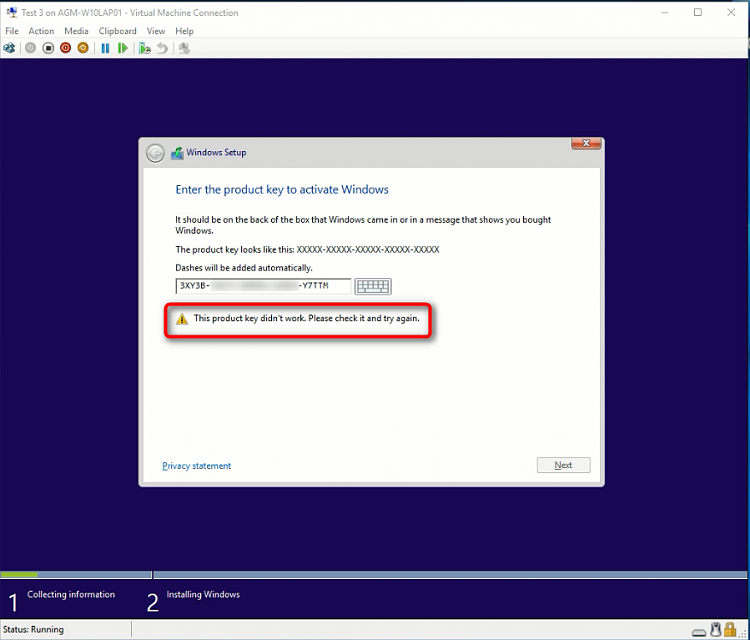Click the 'Status: Running' text
This screenshot has width=750, height=640.
pyautogui.click(x=33, y=629)
